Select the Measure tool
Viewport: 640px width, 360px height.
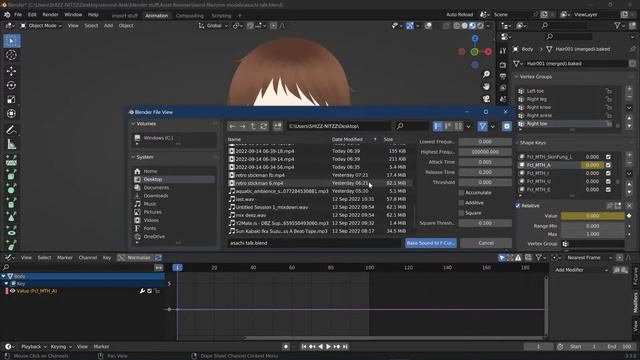point(11,144)
